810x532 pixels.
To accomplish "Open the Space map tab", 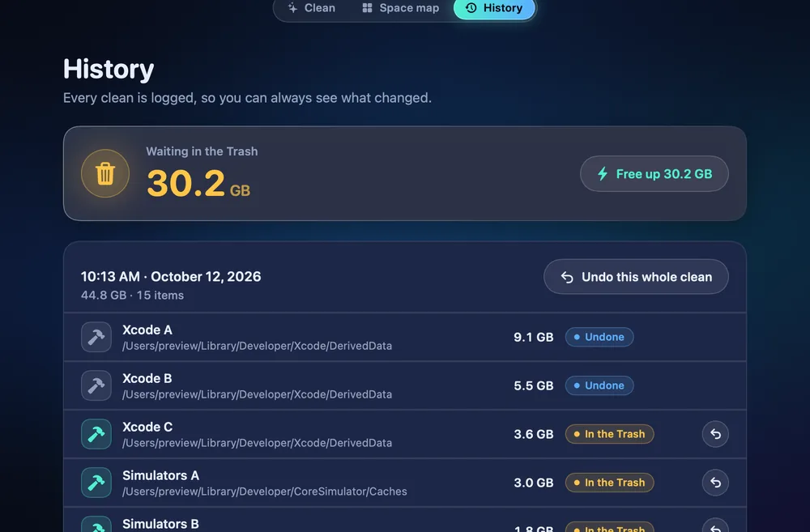I will pos(401,8).
